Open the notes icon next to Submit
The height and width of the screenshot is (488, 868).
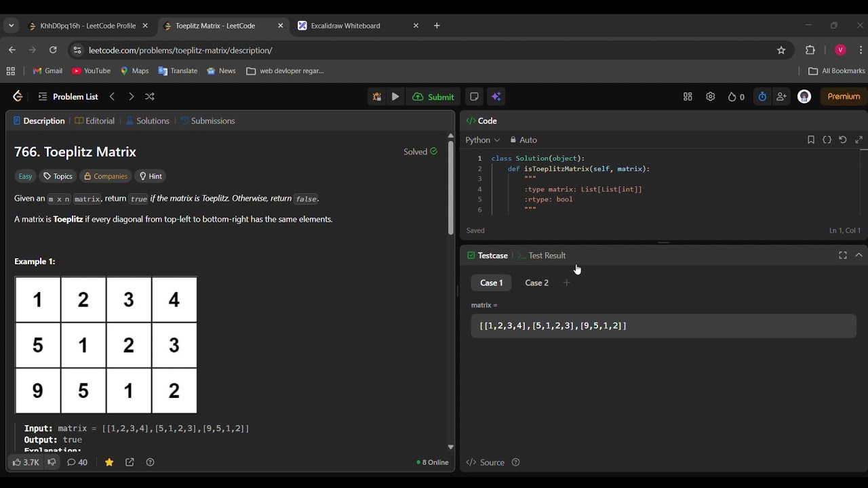click(474, 96)
